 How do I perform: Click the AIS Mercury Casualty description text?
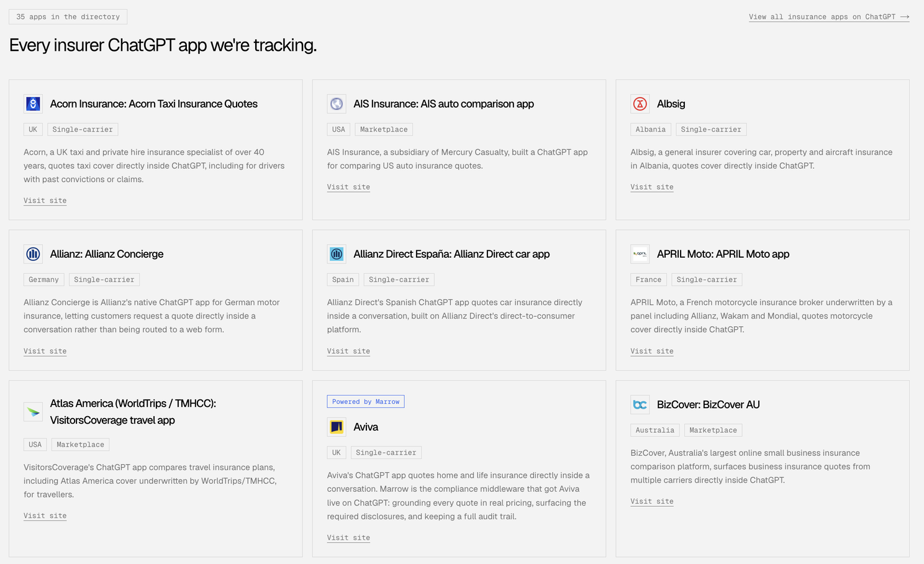458,159
